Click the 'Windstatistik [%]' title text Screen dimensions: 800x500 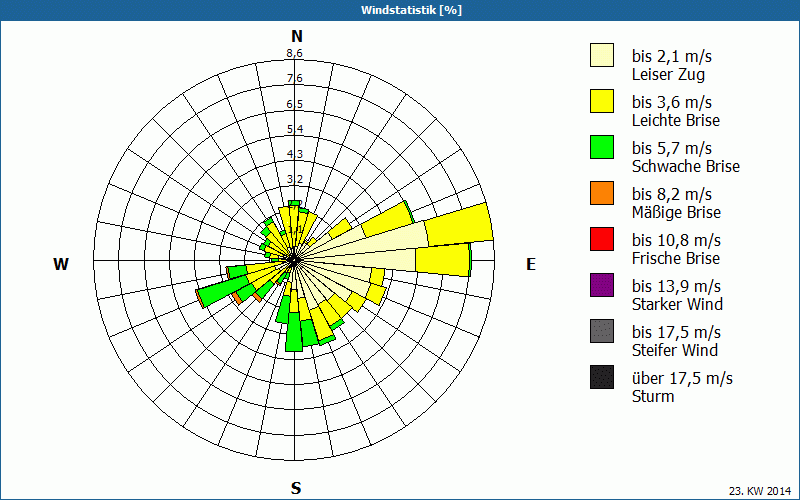[x=411, y=10]
